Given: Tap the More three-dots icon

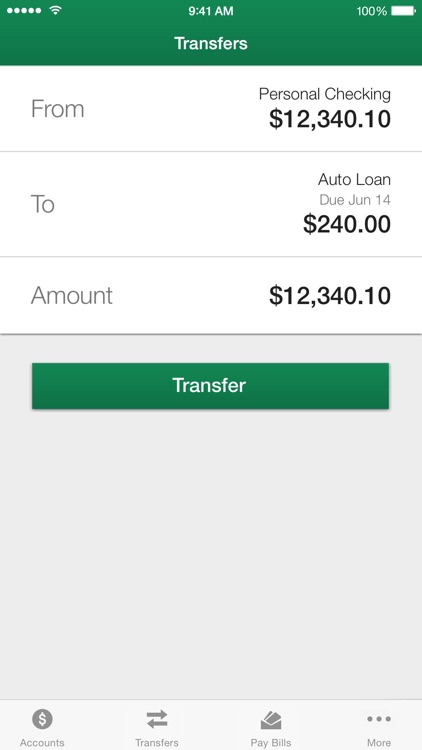Looking at the screenshot, I should 379,718.
